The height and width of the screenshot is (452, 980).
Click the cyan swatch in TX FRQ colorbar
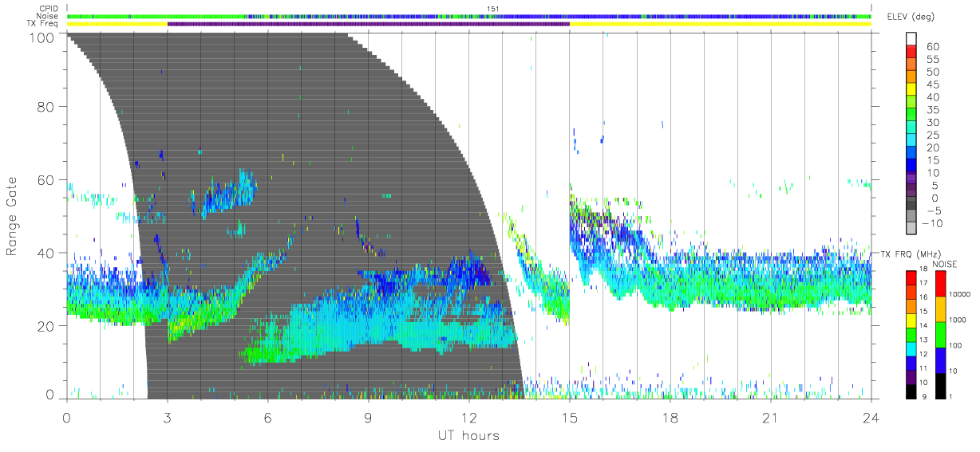[912, 348]
